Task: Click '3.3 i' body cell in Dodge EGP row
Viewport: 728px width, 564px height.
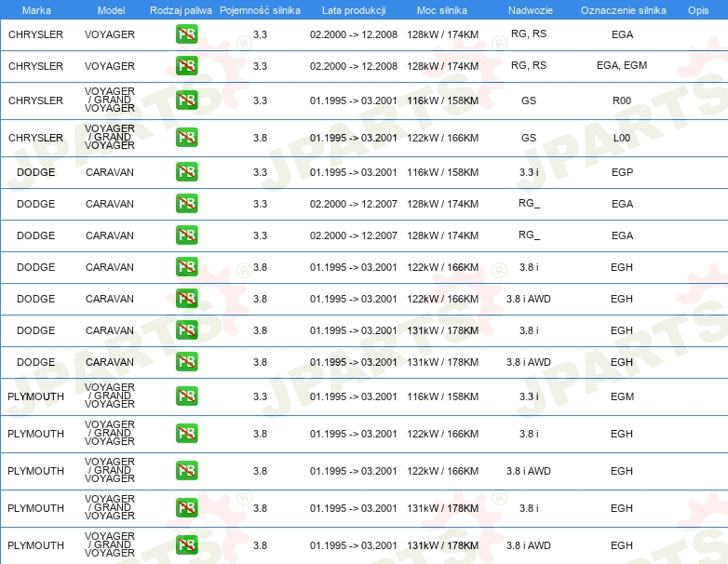Action: click(529, 172)
